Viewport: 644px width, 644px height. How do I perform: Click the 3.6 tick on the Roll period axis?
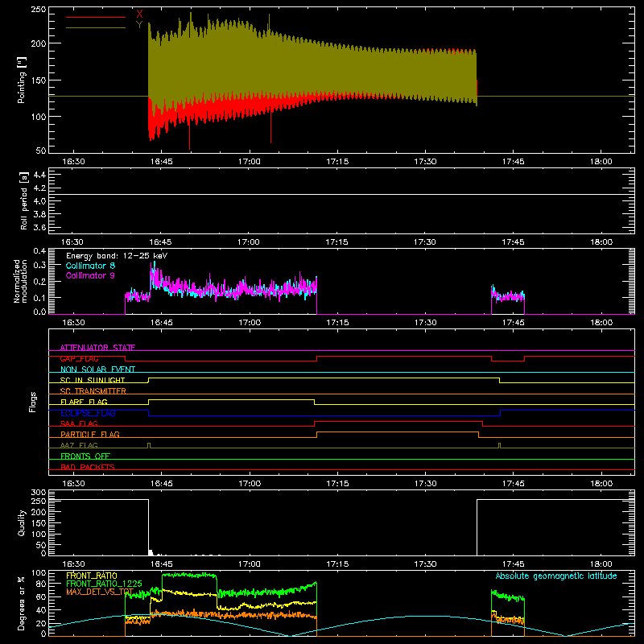[x=39, y=227]
